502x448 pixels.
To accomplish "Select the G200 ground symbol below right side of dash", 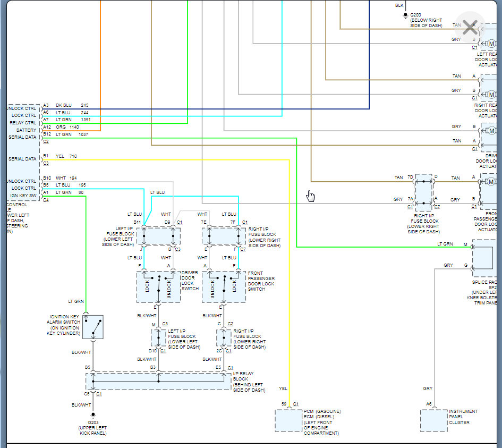I will (x=406, y=15).
